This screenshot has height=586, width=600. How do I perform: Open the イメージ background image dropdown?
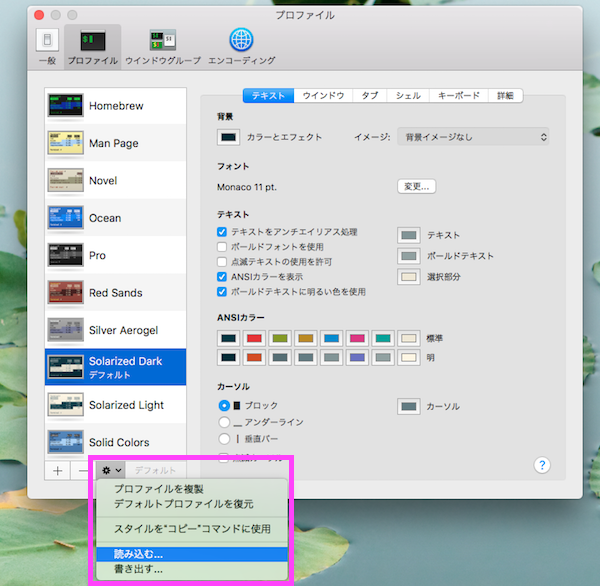click(x=473, y=137)
